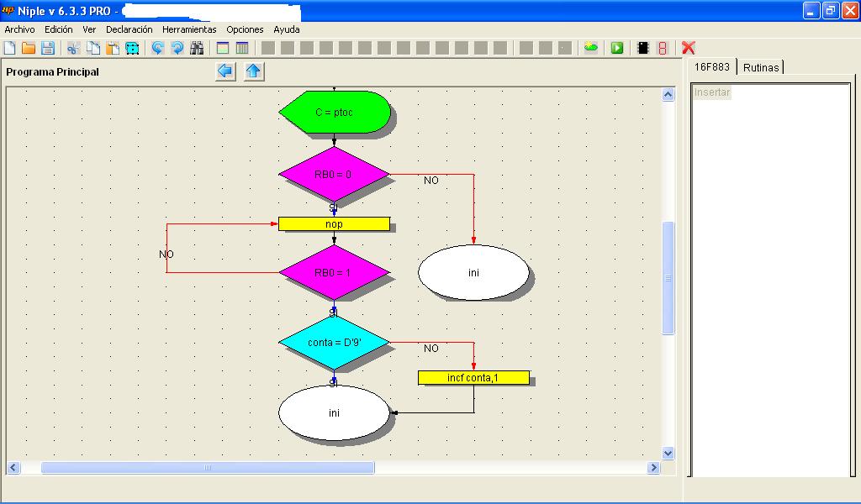Redo with the blue clockwise arrow
This screenshot has width=861, height=504.
(177, 48)
